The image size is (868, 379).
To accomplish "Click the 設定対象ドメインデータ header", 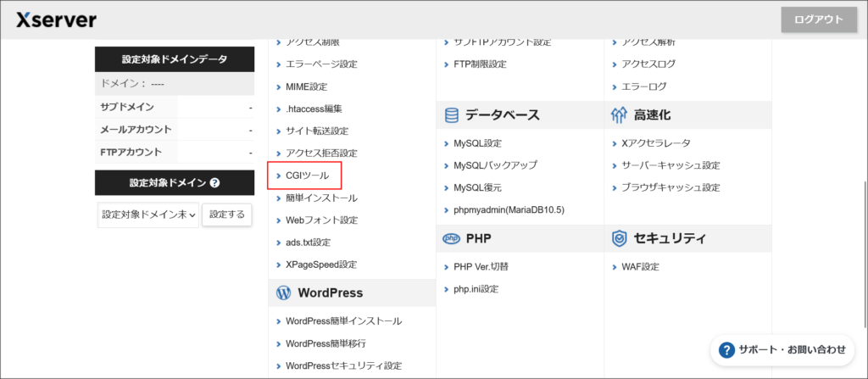I will [175, 59].
